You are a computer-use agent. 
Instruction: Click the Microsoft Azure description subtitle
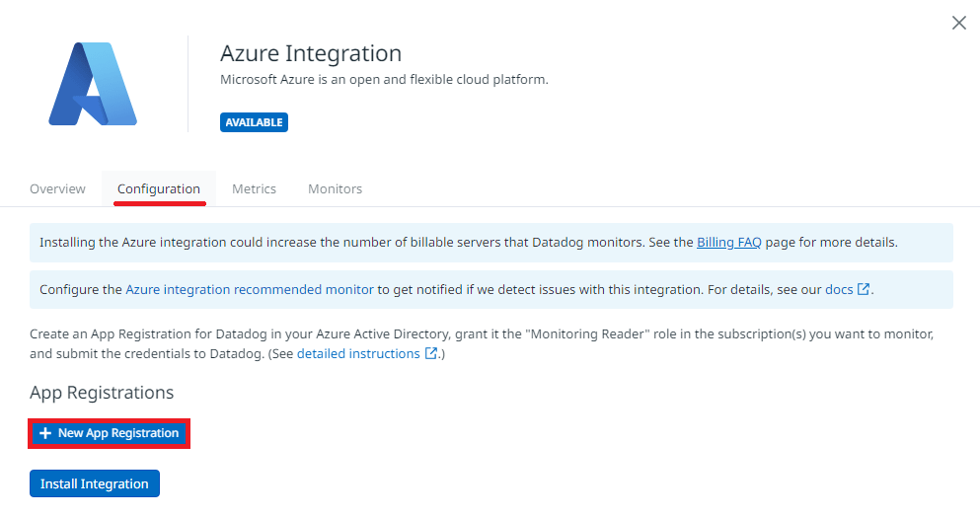click(x=384, y=80)
